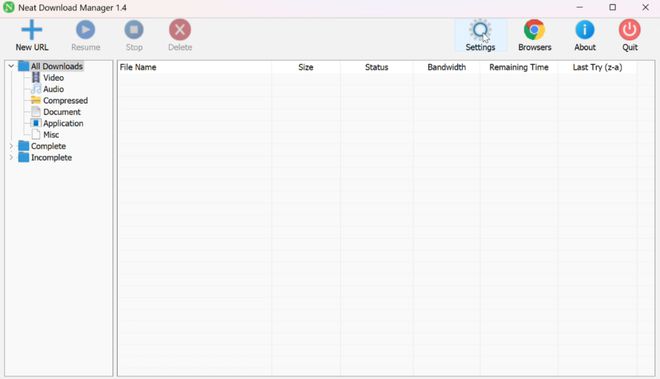Click the Neat Download Manager title icon
This screenshot has width=660, height=379.
pyautogui.click(x=8, y=7)
